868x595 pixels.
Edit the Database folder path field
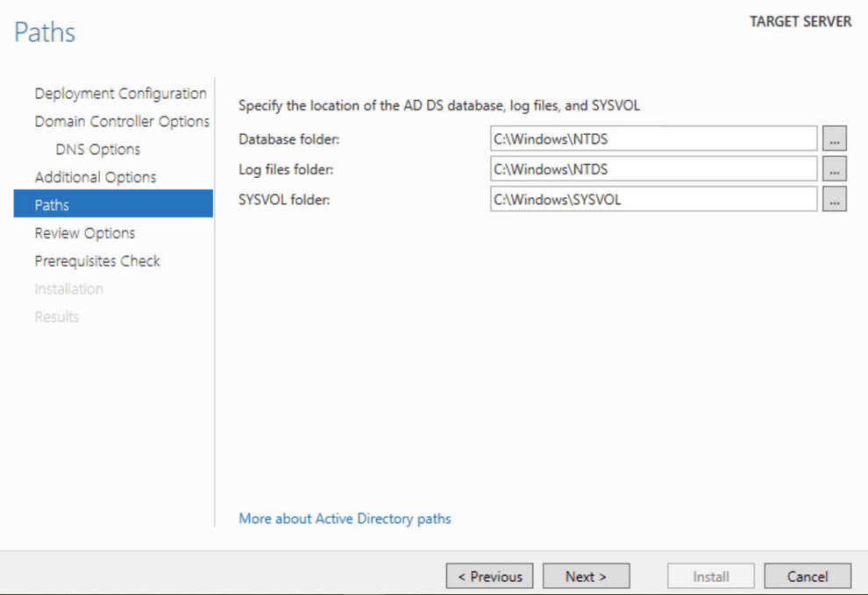[x=654, y=138]
